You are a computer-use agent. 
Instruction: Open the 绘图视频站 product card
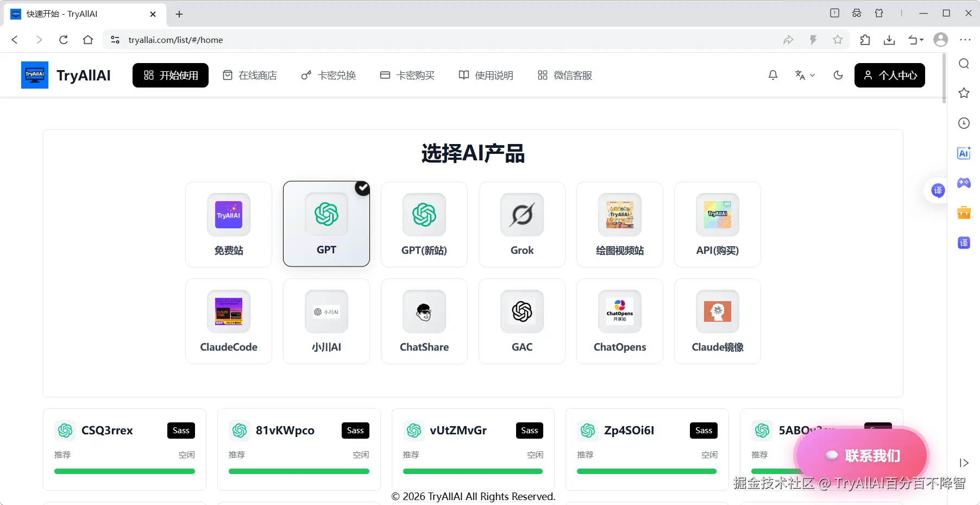(620, 224)
